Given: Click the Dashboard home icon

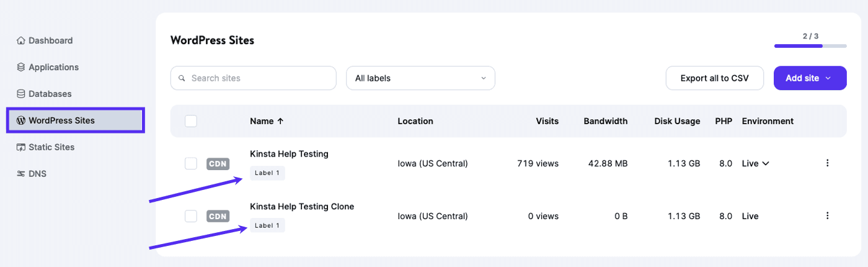Looking at the screenshot, I should pos(20,40).
